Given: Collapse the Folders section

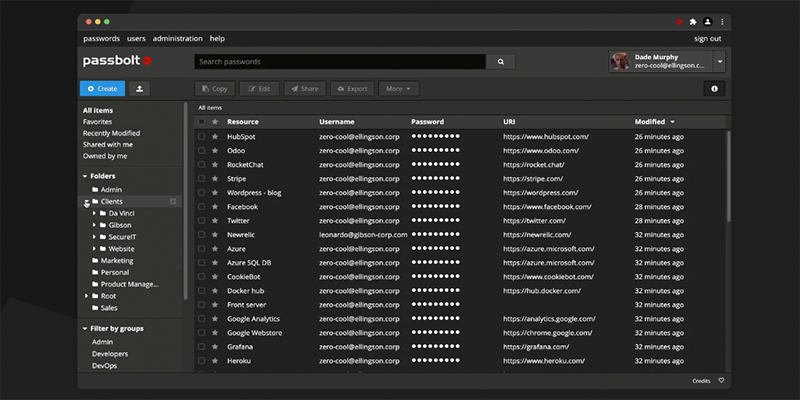Looking at the screenshot, I should coord(85,177).
